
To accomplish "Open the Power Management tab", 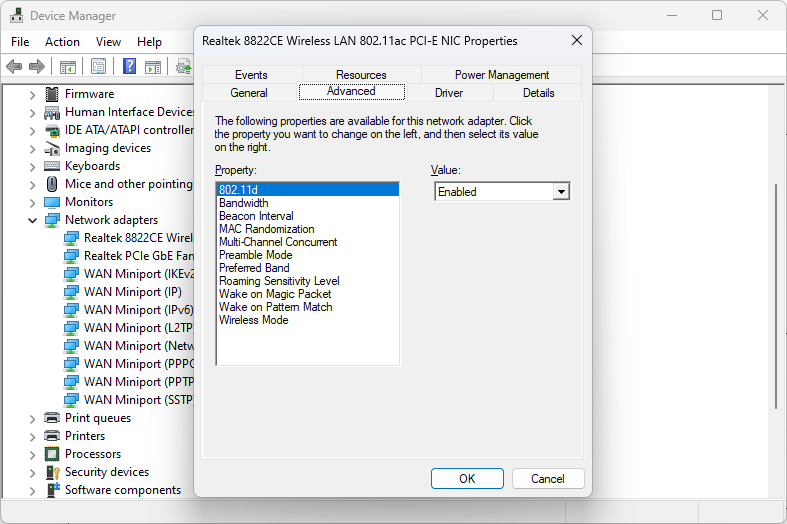I will pyautogui.click(x=501, y=75).
